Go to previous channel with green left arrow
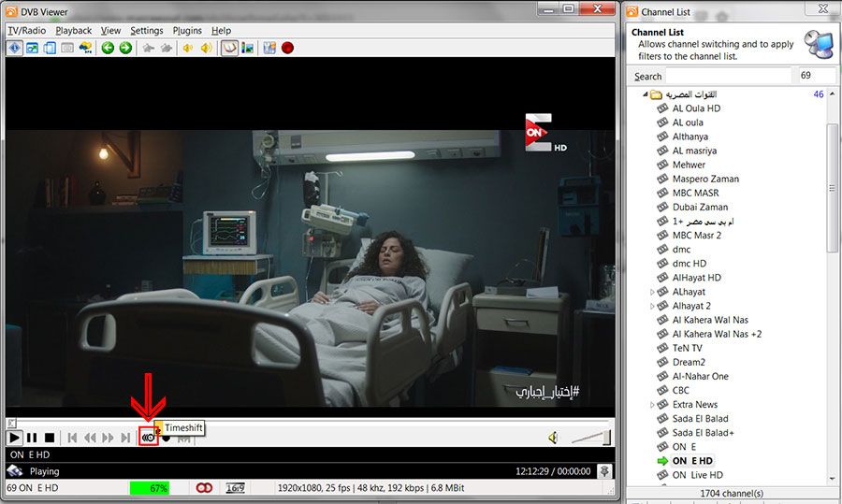 click(x=108, y=49)
